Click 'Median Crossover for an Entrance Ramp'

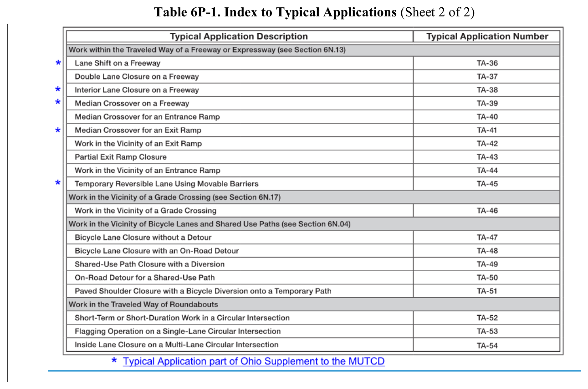coord(147,117)
